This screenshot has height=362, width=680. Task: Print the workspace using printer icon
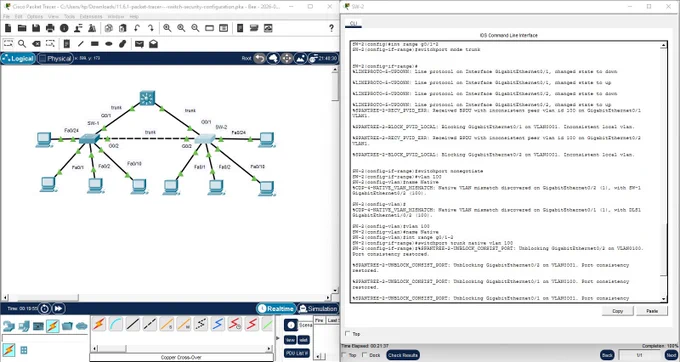(50, 28)
